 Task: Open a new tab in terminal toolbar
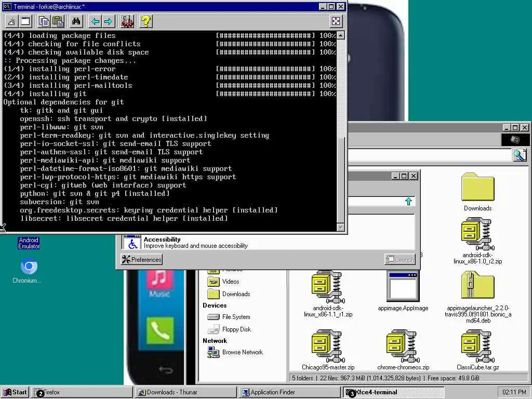12,22
